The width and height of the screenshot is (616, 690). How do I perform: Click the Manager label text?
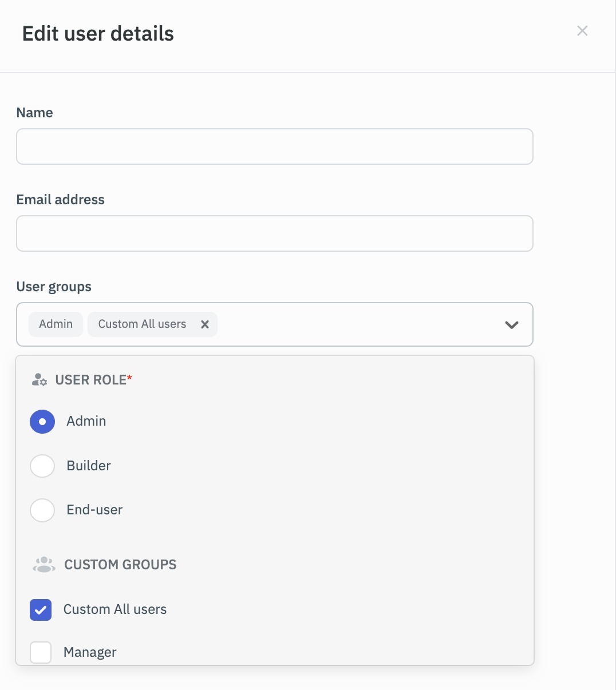pyautogui.click(x=89, y=652)
